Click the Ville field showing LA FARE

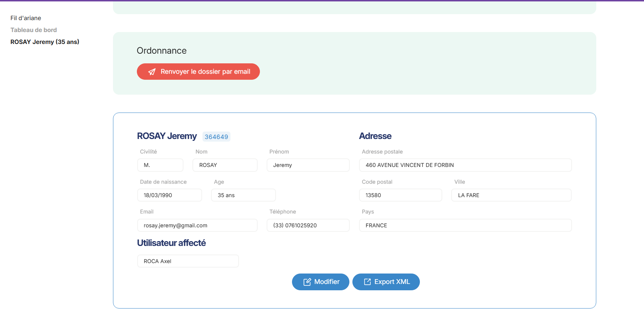(511, 195)
